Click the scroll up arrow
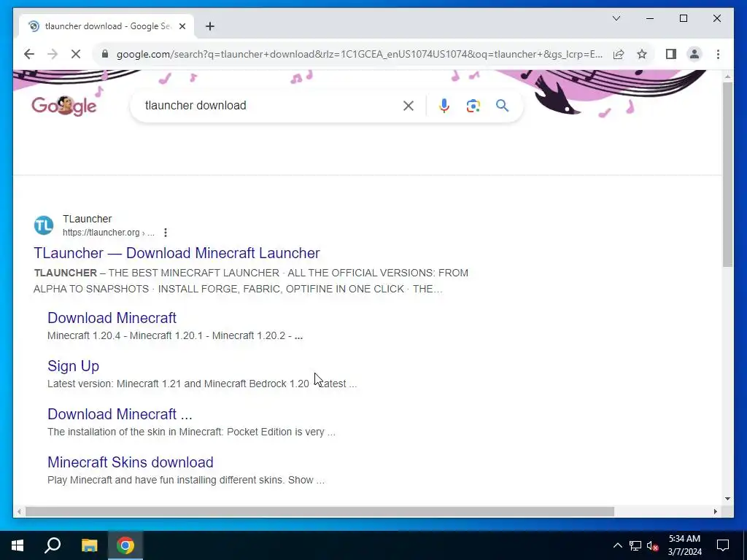Image resolution: width=747 pixels, height=560 pixels. coord(727,76)
